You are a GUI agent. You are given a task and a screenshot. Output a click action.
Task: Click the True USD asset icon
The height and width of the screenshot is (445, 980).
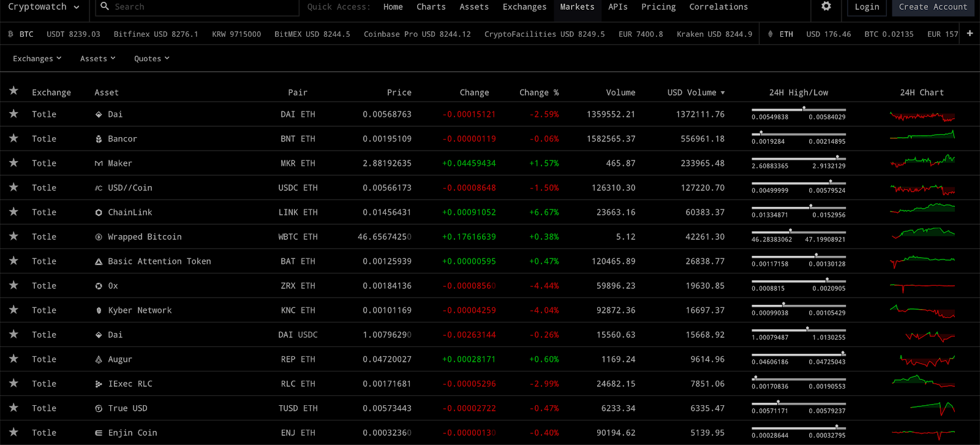click(x=99, y=408)
